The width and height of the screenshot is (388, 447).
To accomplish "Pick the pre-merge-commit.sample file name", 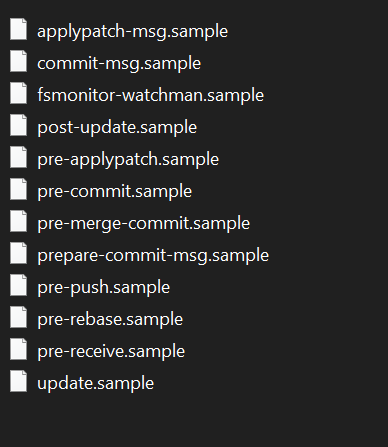I will tap(143, 224).
